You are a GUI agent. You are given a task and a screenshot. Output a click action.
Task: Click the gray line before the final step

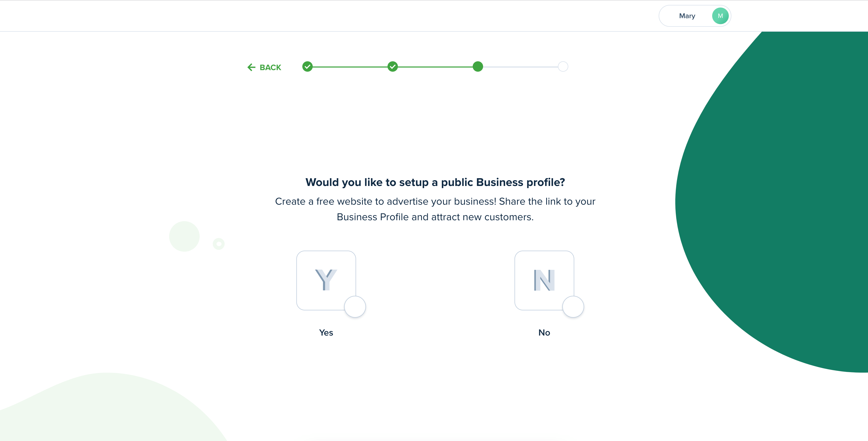[x=520, y=67]
